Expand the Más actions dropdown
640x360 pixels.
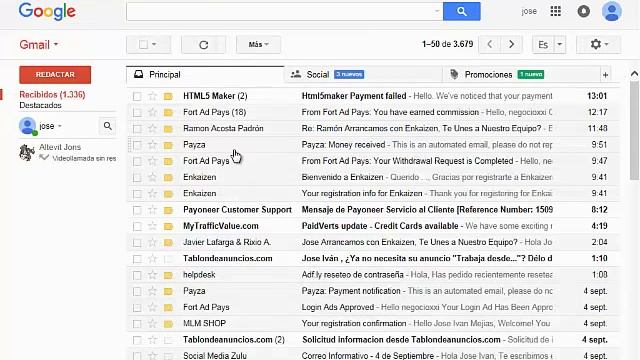(258, 44)
